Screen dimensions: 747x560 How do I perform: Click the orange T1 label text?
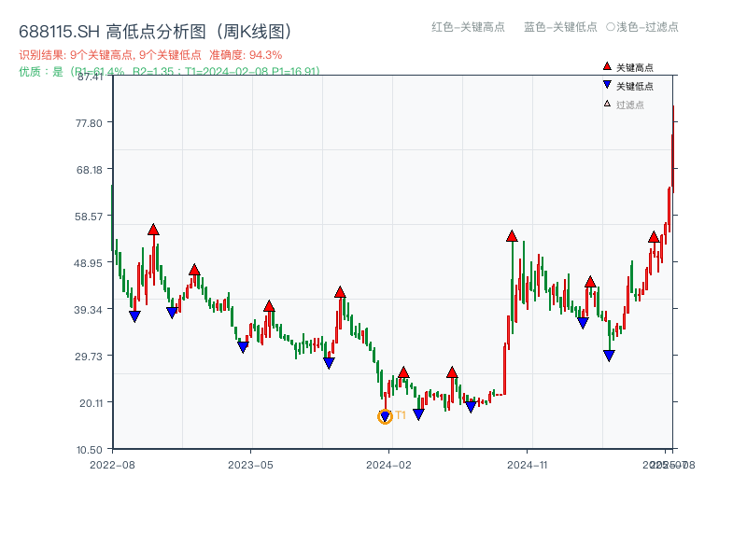pyautogui.click(x=401, y=415)
